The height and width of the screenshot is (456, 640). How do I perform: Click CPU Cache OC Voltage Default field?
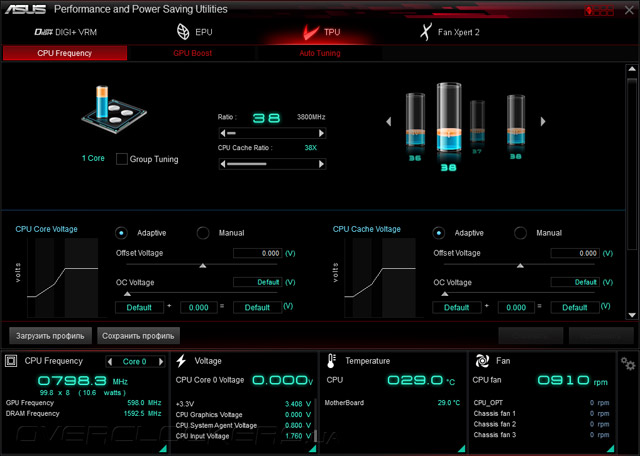pyautogui.click(x=575, y=282)
